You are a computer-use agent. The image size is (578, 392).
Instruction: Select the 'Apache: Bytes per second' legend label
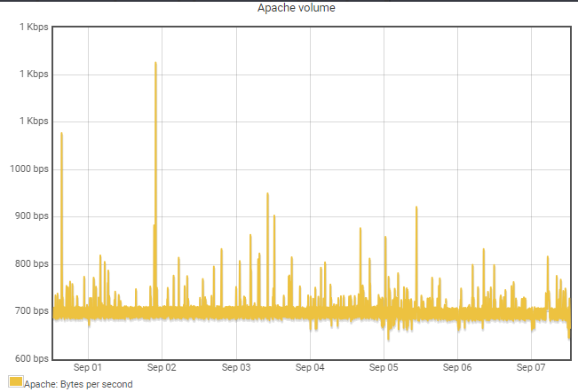[x=78, y=384]
